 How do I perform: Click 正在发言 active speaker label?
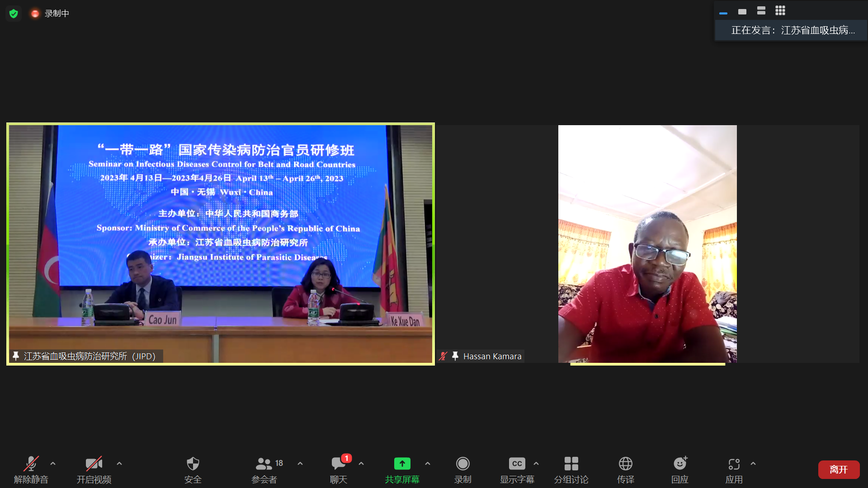point(793,30)
